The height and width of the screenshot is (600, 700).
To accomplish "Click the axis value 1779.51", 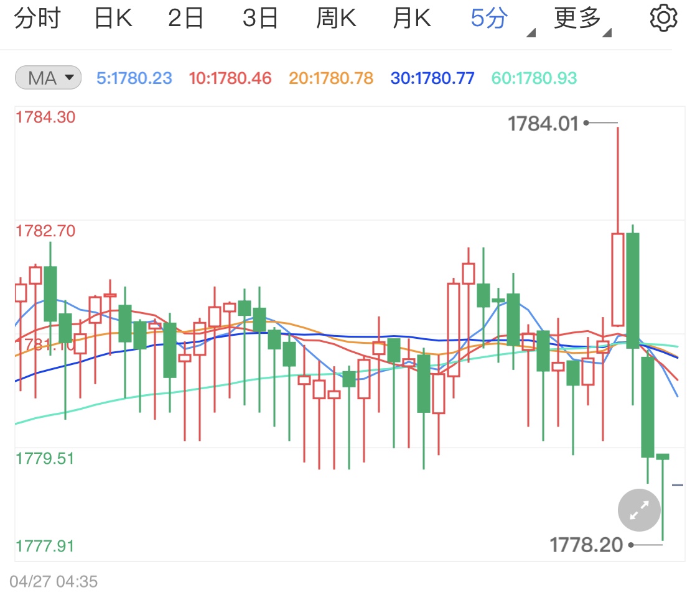I will [x=45, y=459].
